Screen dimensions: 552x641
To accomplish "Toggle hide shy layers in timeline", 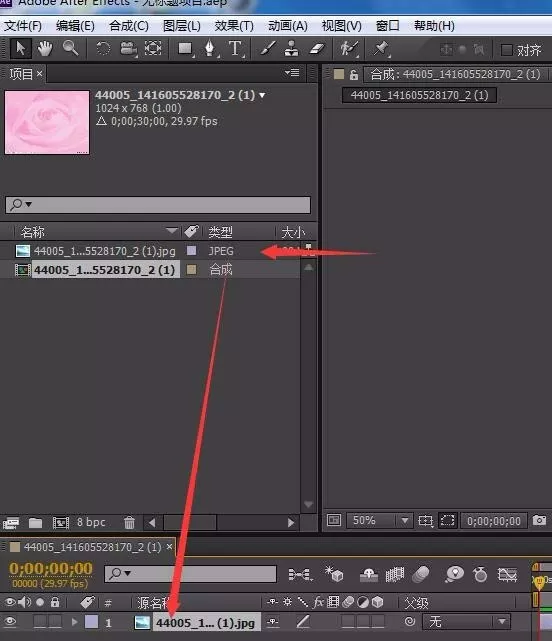I will click(368, 574).
